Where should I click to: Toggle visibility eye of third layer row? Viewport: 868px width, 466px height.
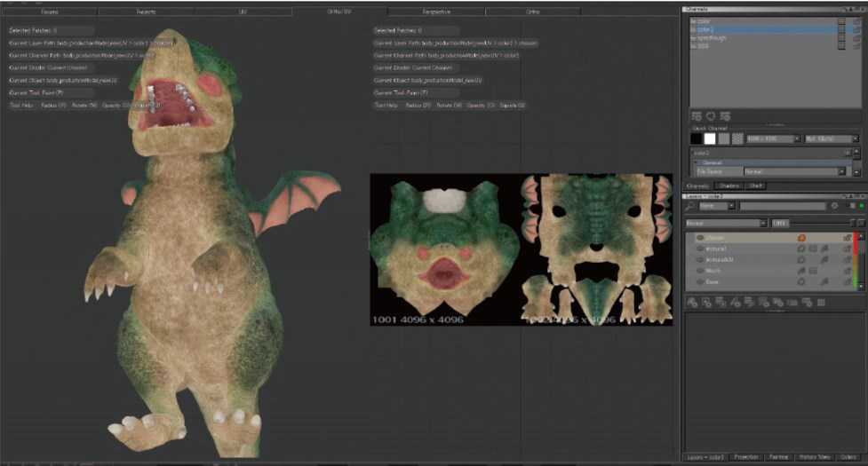tap(700, 260)
